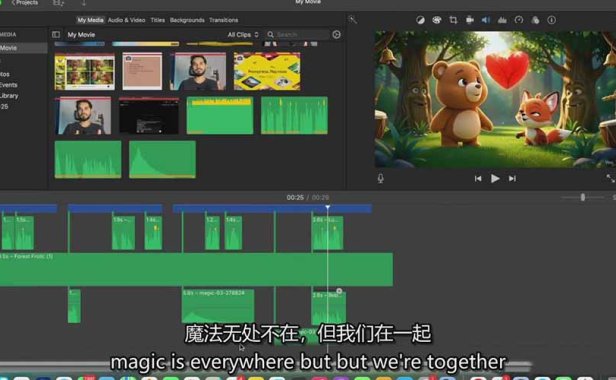The image size is (616, 380).
Task: Open the Stabilization camera tool
Action: pyautogui.click(x=469, y=20)
